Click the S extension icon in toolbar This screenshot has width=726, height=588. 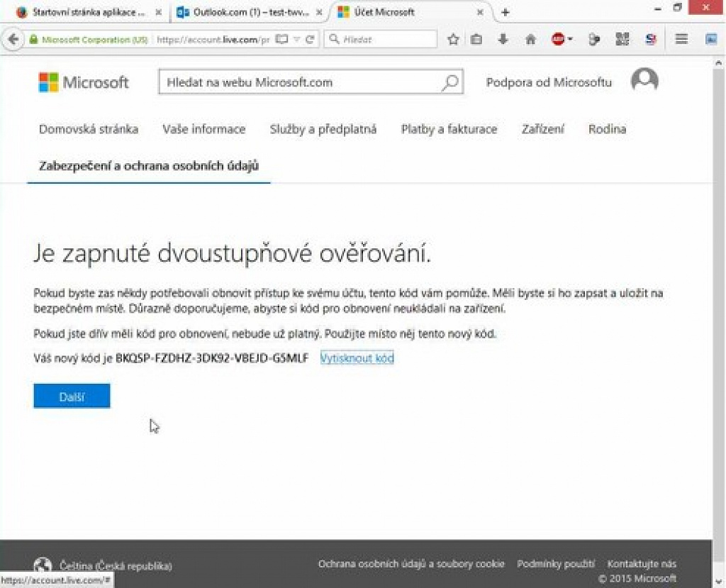[651, 40]
